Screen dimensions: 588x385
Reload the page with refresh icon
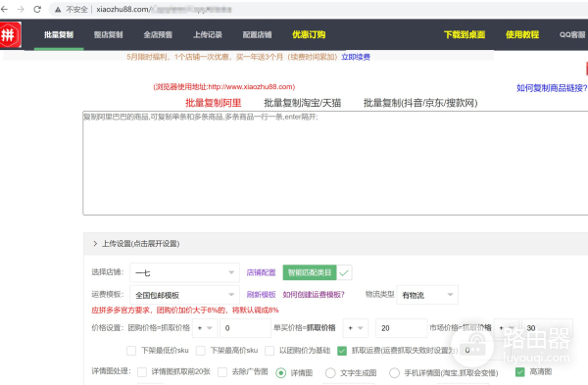[37, 9]
